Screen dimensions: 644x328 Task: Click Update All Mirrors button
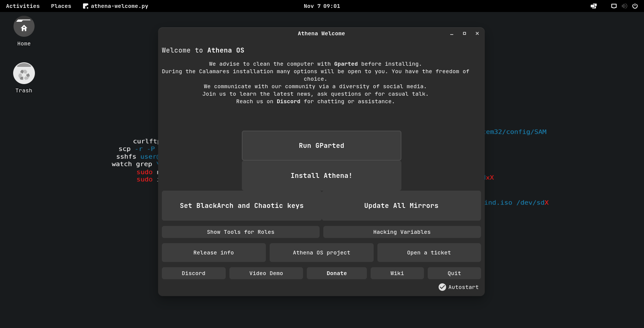[x=401, y=206]
